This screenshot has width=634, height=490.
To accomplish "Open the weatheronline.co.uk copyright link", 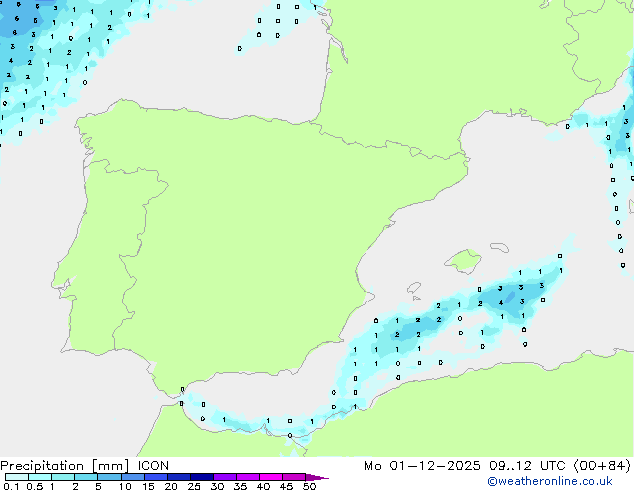I will [x=549, y=481].
